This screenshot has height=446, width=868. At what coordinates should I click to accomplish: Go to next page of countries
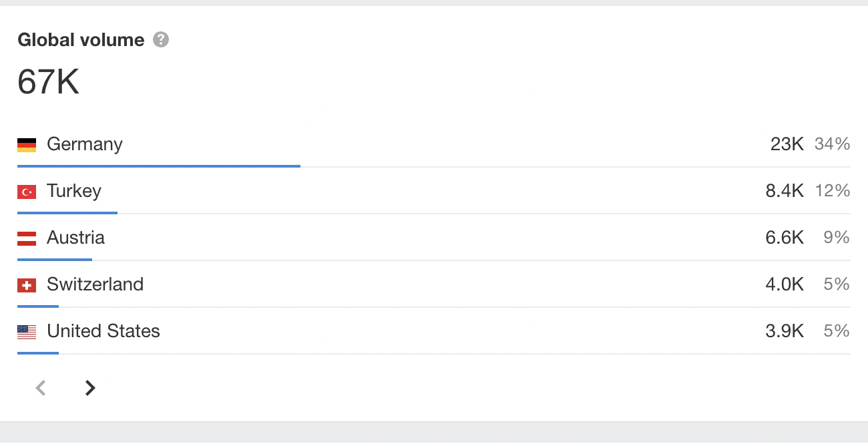point(90,388)
